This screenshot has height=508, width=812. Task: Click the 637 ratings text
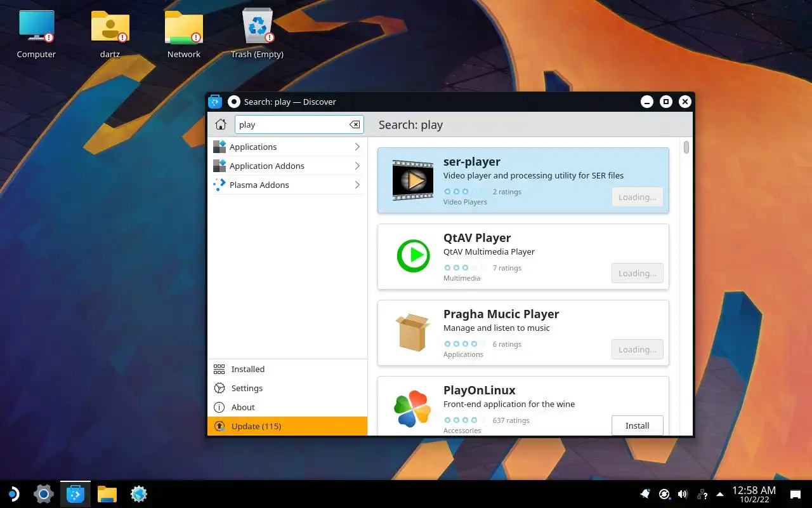(511, 420)
